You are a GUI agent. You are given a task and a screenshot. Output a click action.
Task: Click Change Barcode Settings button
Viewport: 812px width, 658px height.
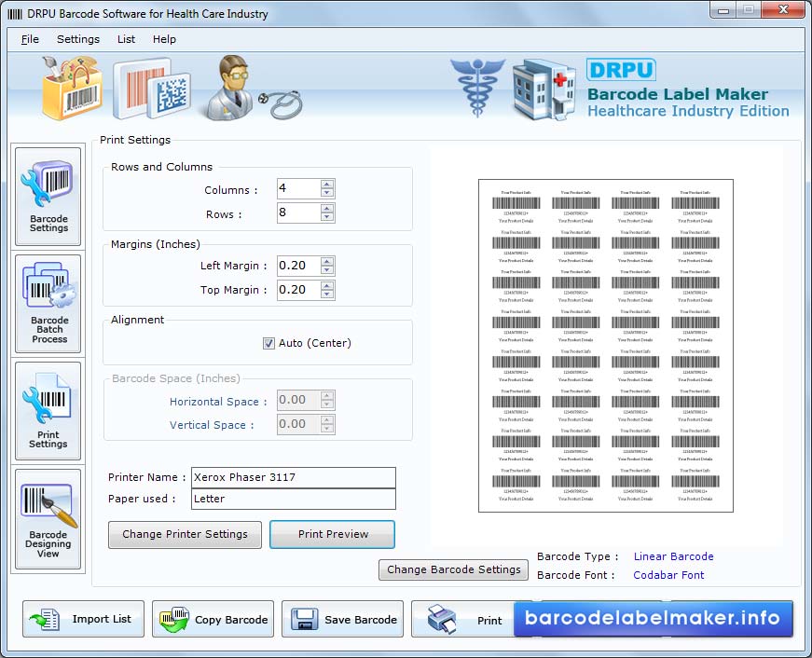pyautogui.click(x=454, y=569)
